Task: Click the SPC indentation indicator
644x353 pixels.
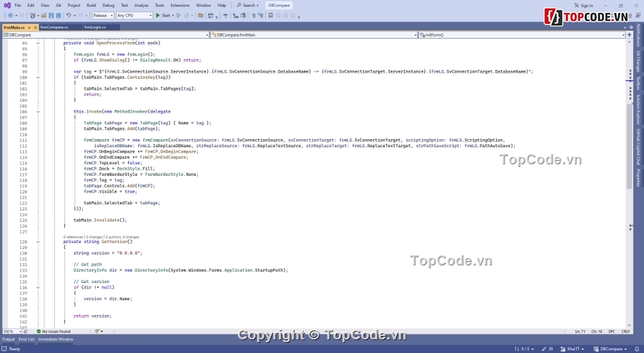Action: (x=611, y=331)
